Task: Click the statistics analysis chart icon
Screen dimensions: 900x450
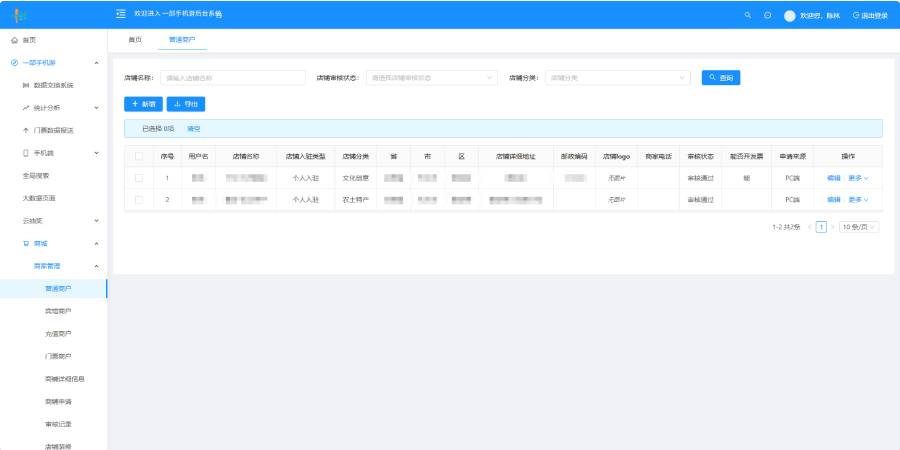Action: pyautogui.click(x=25, y=108)
